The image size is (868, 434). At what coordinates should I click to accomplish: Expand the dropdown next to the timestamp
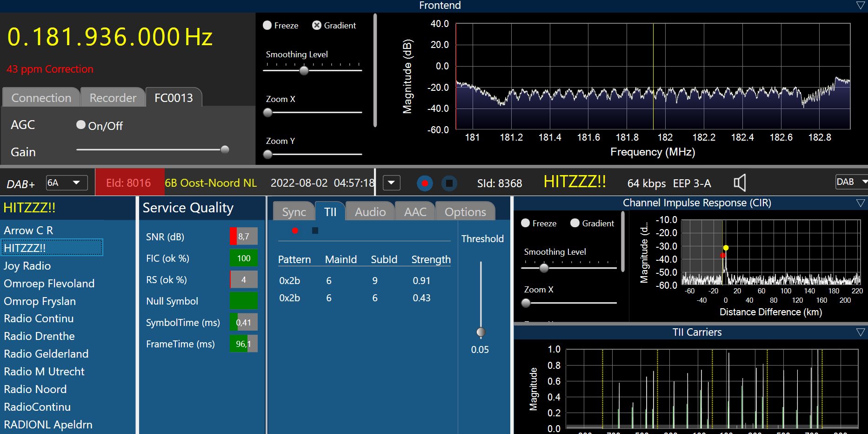point(391,183)
